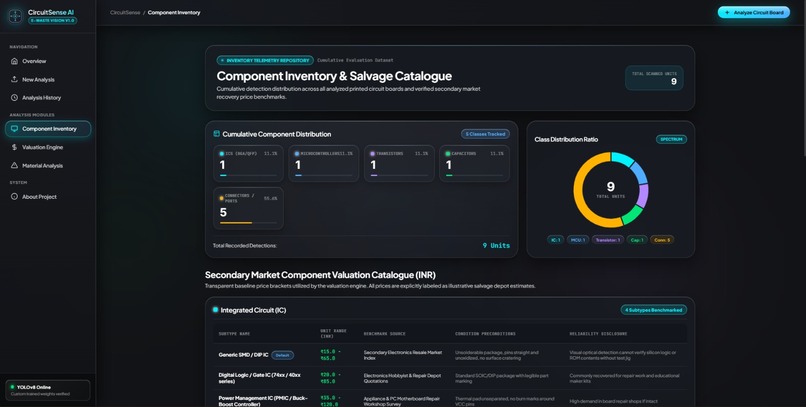
Task: Click the blue MCU donut segment
Action: (639, 173)
